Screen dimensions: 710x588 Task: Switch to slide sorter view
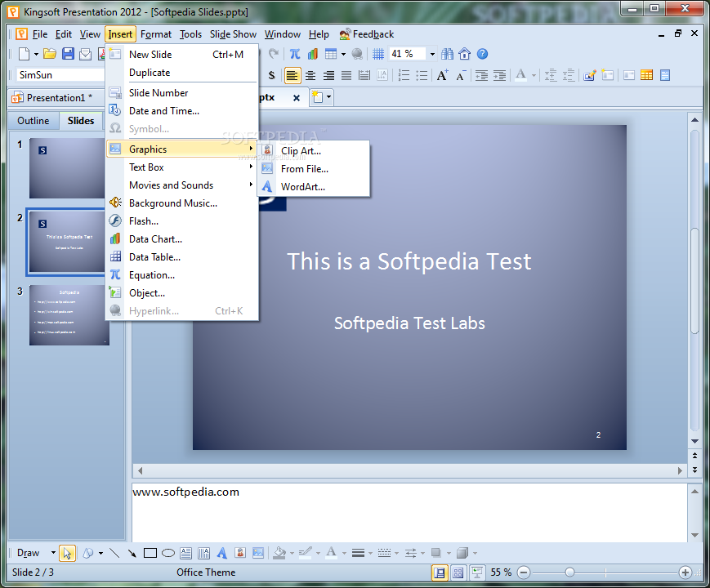(458, 573)
